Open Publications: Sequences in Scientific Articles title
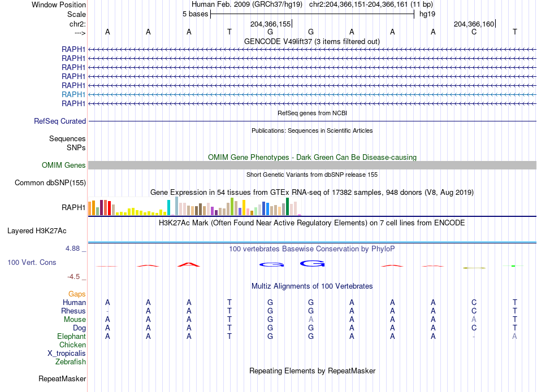Image resolution: width=537 pixels, height=392 pixels. pyautogui.click(x=312, y=130)
